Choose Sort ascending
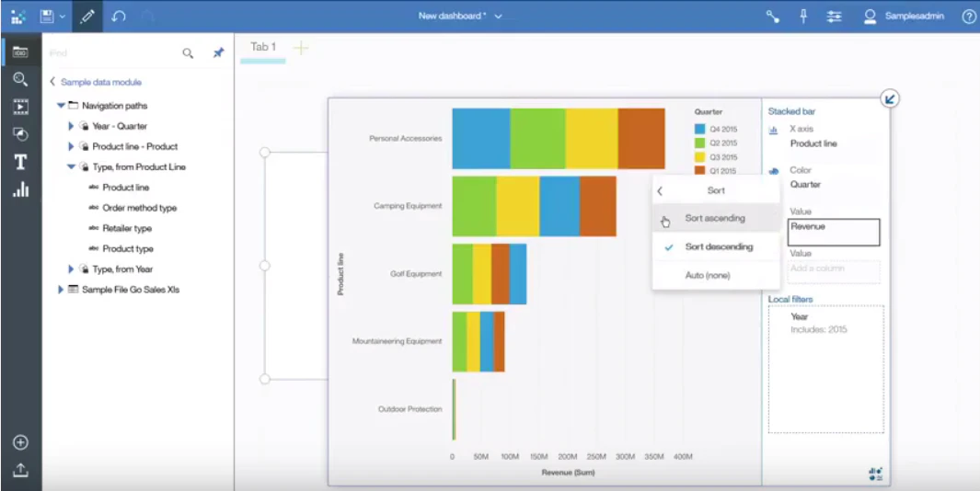This screenshot has height=491, width=980. click(x=716, y=219)
